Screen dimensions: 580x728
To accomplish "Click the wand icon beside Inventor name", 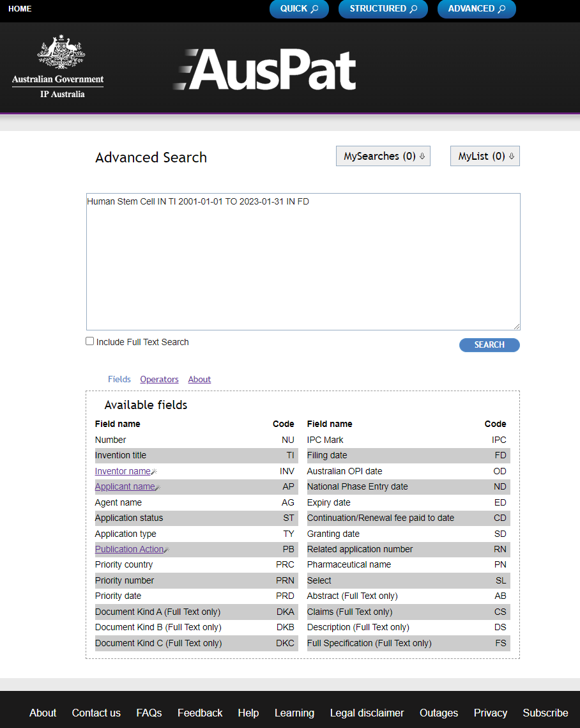I will pyautogui.click(x=154, y=472).
